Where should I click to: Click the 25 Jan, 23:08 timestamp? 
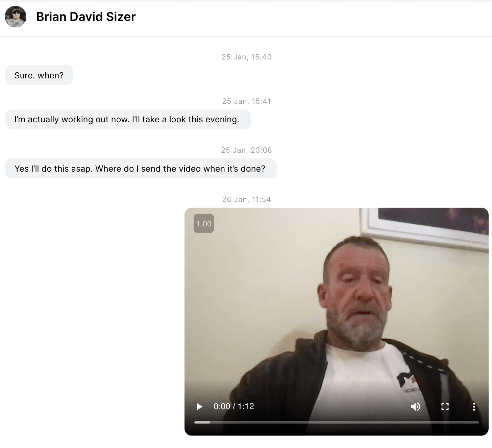coord(246,150)
